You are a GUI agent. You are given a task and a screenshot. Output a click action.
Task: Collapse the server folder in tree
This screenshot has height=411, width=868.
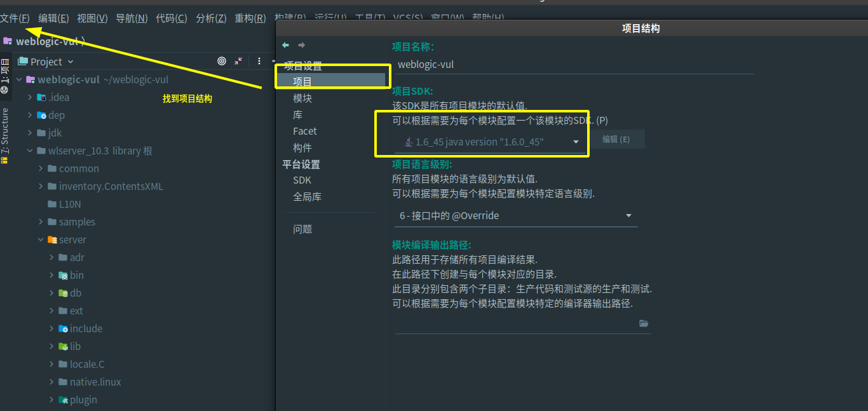[41, 239]
